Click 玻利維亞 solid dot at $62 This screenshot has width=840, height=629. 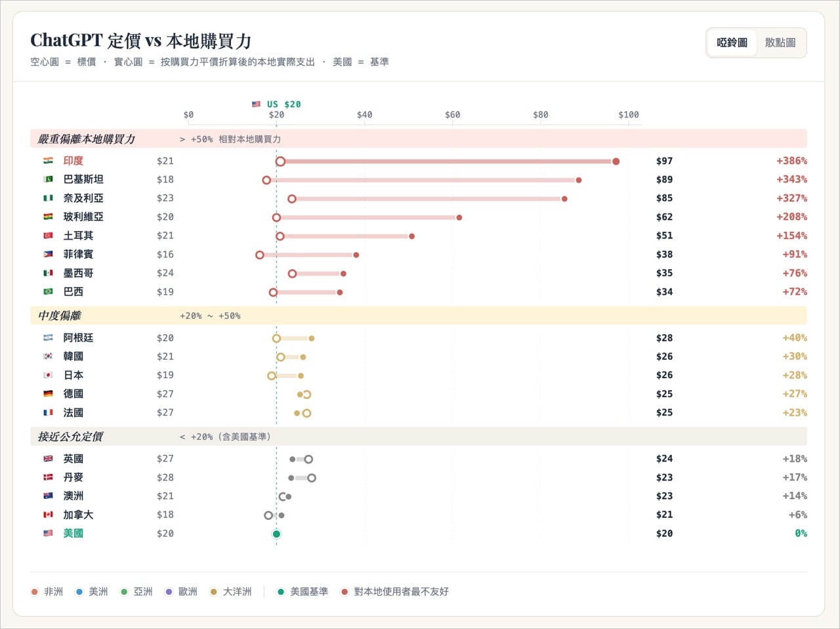(x=459, y=217)
